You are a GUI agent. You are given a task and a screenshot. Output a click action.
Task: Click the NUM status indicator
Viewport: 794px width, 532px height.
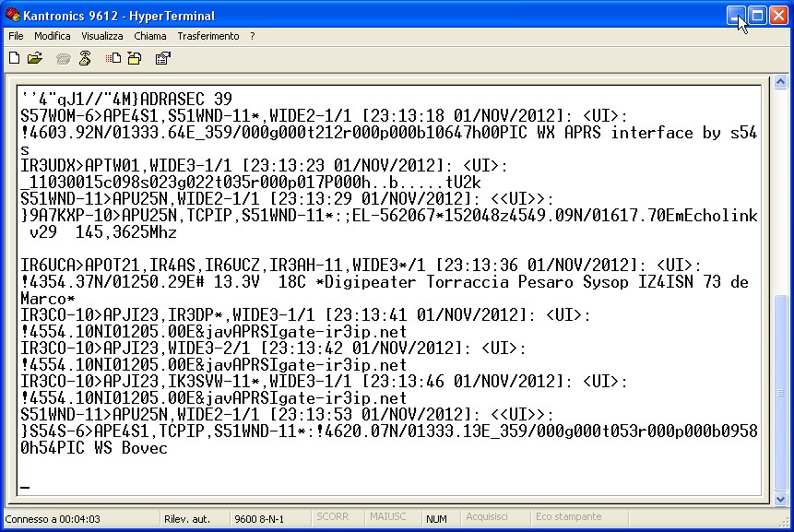click(x=436, y=519)
